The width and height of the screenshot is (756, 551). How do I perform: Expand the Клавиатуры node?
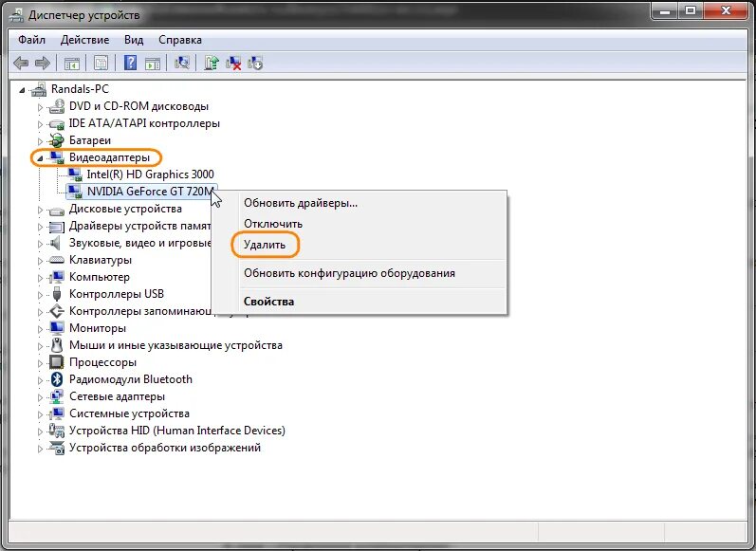point(40,261)
